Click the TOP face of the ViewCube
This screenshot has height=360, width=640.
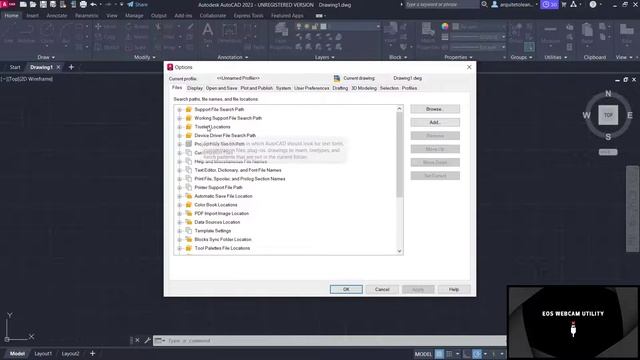[x=608, y=115]
